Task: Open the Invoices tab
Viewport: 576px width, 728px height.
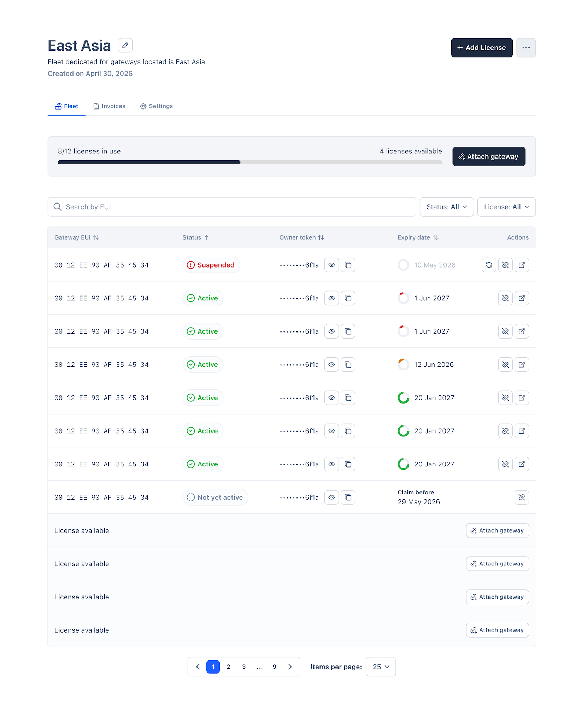Action: 109,106
